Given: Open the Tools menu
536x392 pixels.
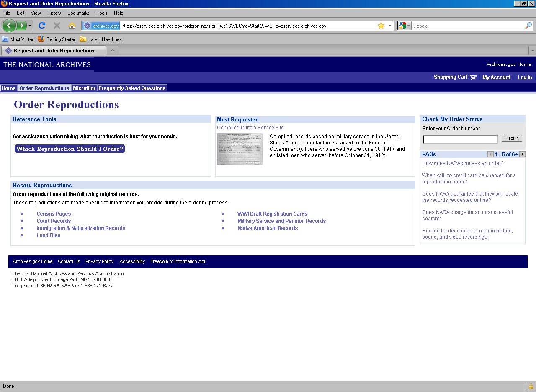Looking at the screenshot, I should (102, 13).
